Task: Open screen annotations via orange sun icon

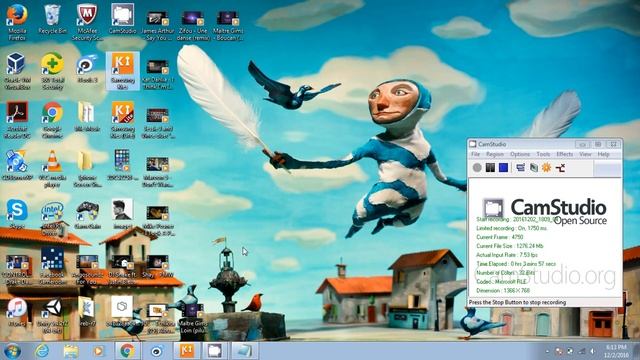Action: click(547, 167)
